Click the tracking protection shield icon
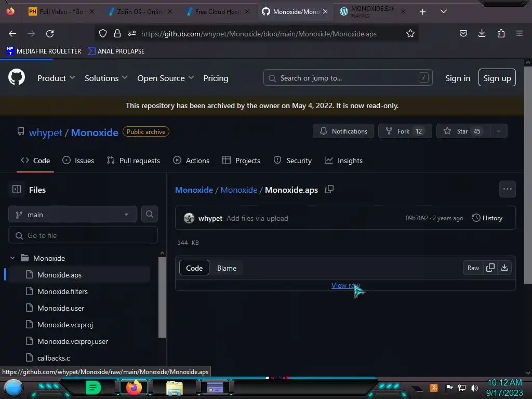Screen dimensions: 532x399 click(x=103, y=34)
